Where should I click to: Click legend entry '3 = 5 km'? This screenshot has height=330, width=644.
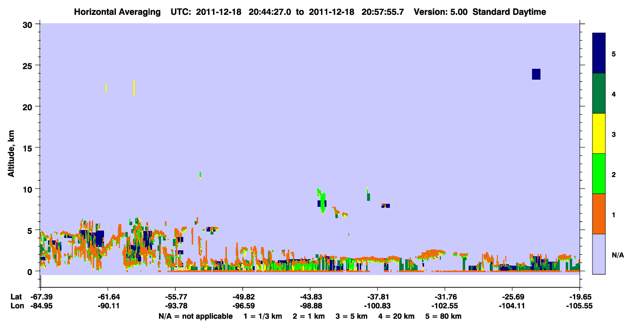[x=353, y=316]
